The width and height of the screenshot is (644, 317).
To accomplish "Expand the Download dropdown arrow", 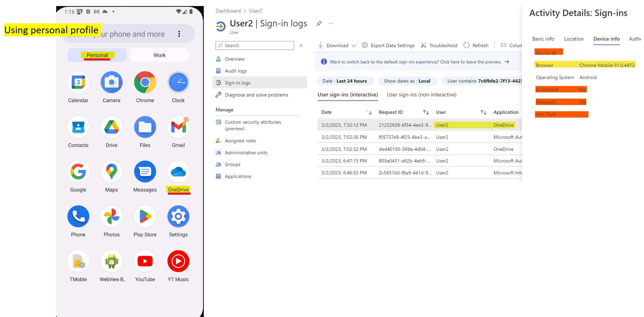I will (x=353, y=46).
